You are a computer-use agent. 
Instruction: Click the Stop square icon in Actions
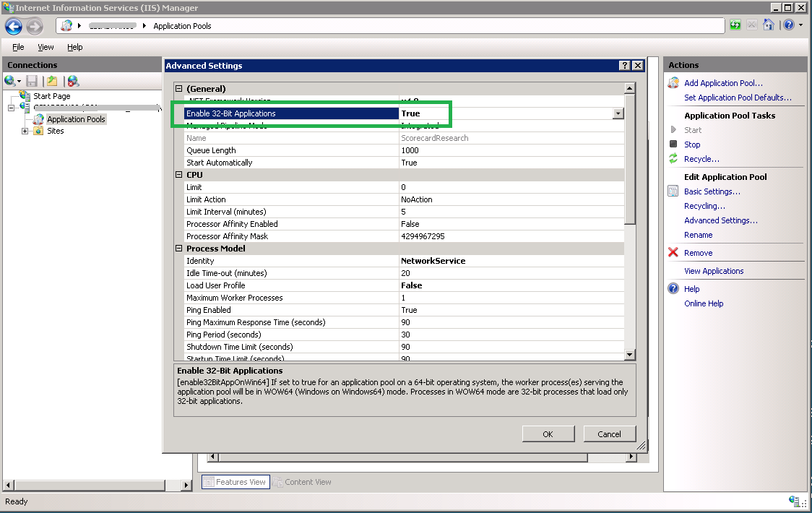(673, 144)
